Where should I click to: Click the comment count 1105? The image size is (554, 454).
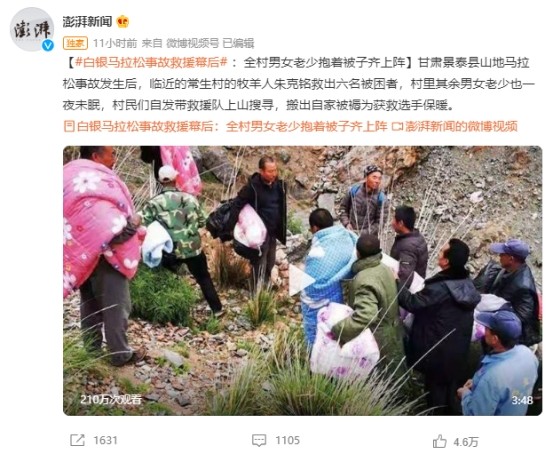[x=288, y=441]
